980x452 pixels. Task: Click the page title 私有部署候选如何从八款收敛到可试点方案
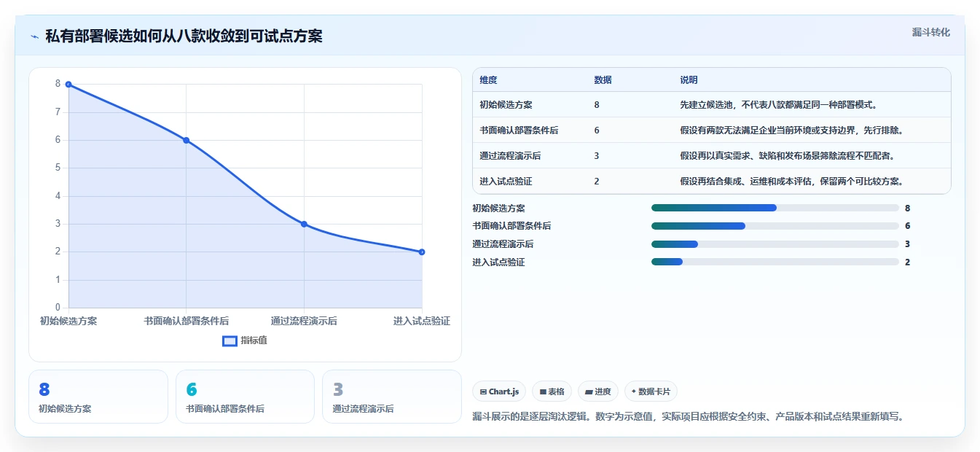click(184, 36)
